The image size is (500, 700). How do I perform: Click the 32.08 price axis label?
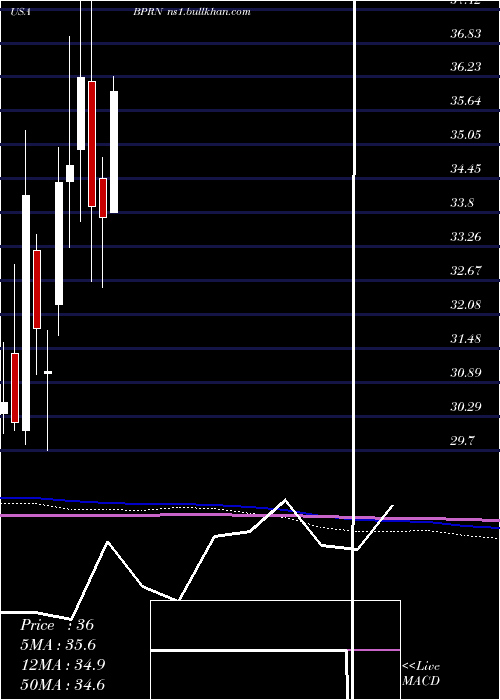[x=466, y=304]
